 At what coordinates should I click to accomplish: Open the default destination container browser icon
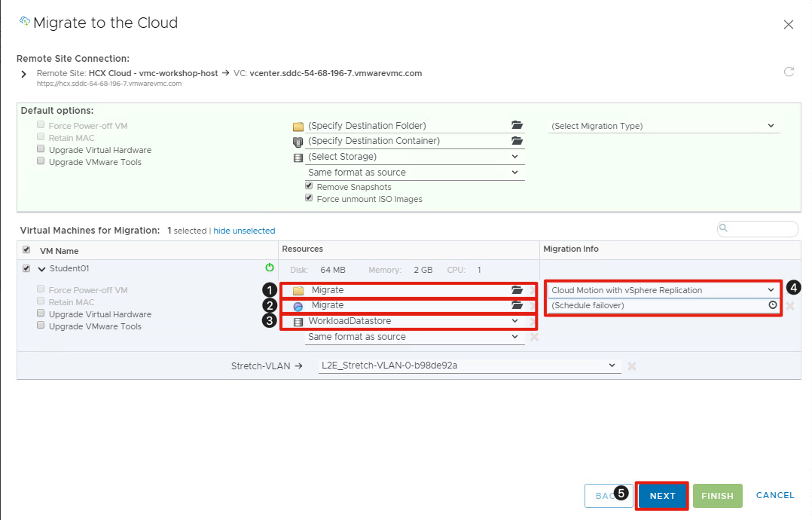pos(517,141)
